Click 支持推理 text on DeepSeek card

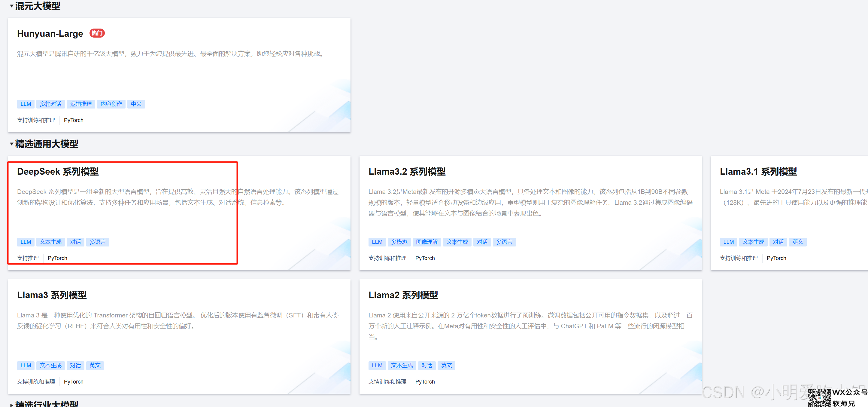coord(28,258)
